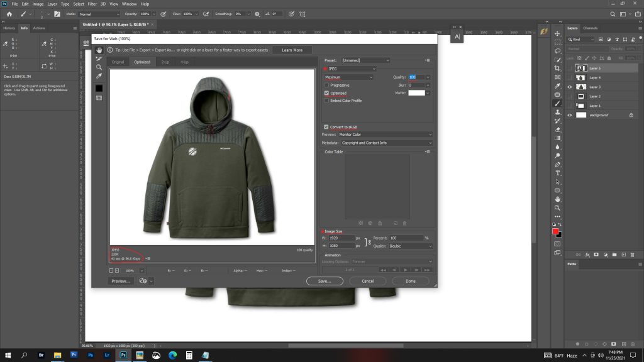Select the Gradient tool
This screenshot has width=644, height=362.
[x=557, y=138]
